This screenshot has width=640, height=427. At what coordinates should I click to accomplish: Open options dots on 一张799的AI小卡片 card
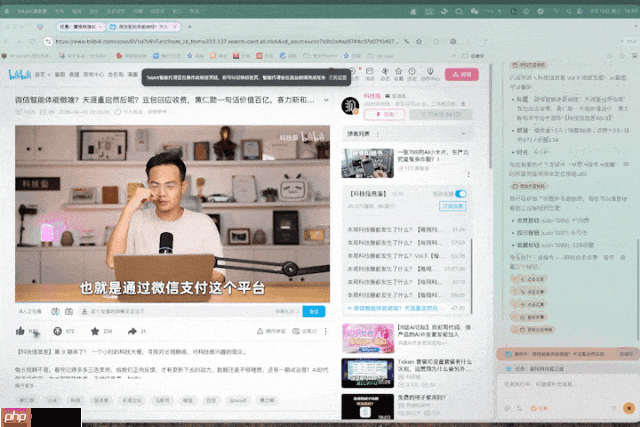click(x=468, y=174)
